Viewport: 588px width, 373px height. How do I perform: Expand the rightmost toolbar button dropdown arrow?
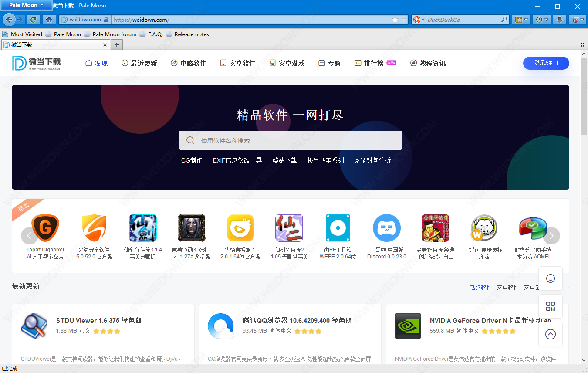[x=582, y=20]
